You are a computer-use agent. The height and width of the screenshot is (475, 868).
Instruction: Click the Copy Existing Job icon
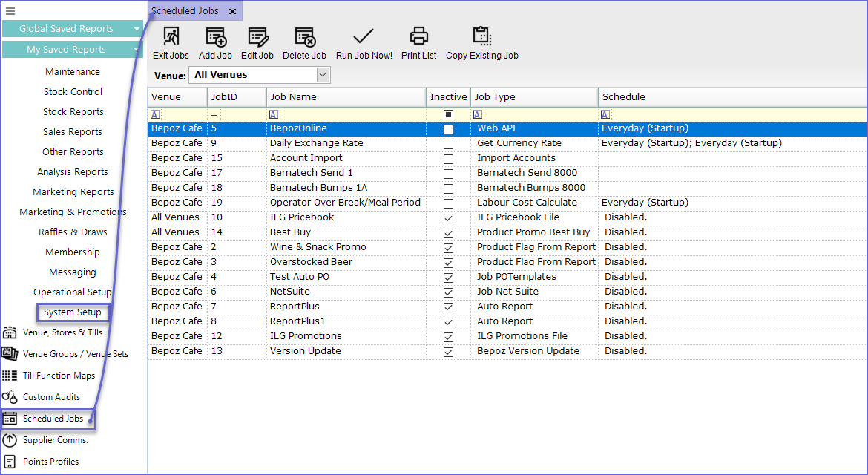482,36
